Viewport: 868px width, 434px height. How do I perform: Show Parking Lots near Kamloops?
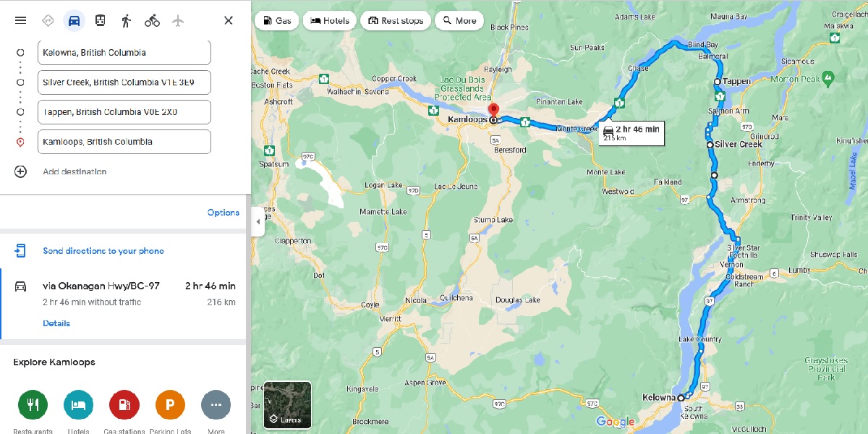[x=170, y=405]
